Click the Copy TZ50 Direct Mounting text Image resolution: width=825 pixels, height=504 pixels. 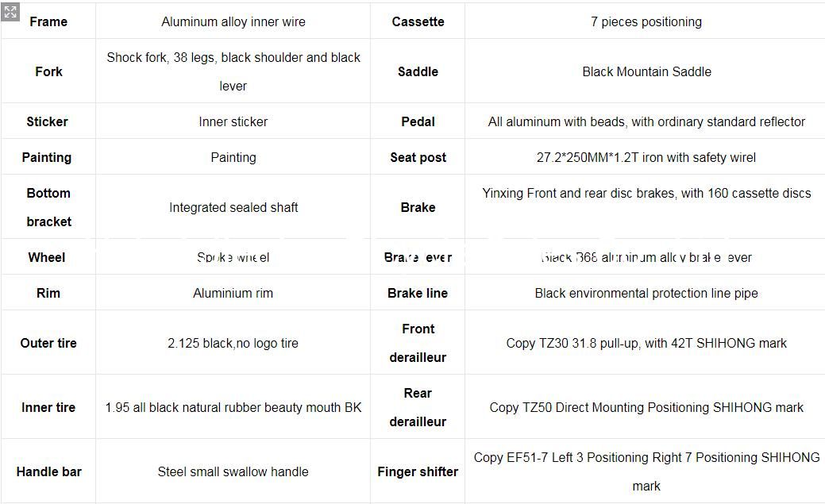pos(567,407)
